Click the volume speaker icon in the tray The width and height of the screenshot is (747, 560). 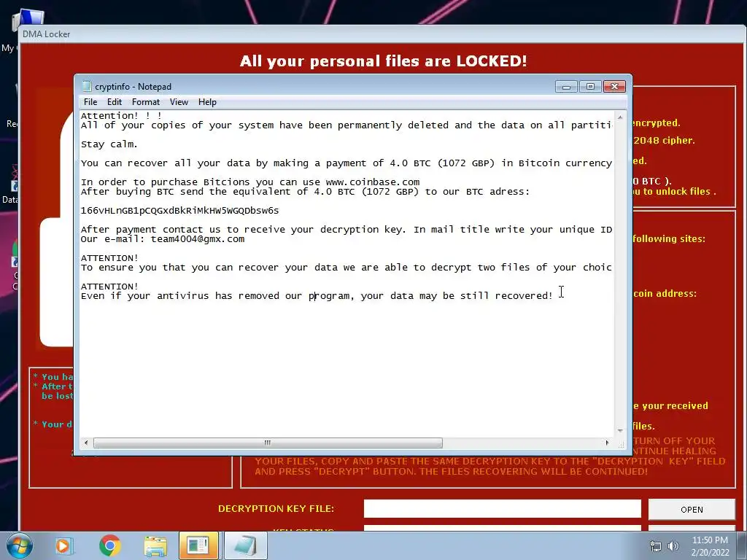click(x=673, y=546)
